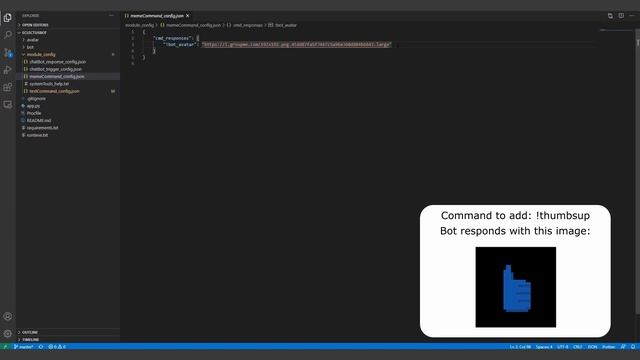Open Run and Debug view icon

(7, 70)
